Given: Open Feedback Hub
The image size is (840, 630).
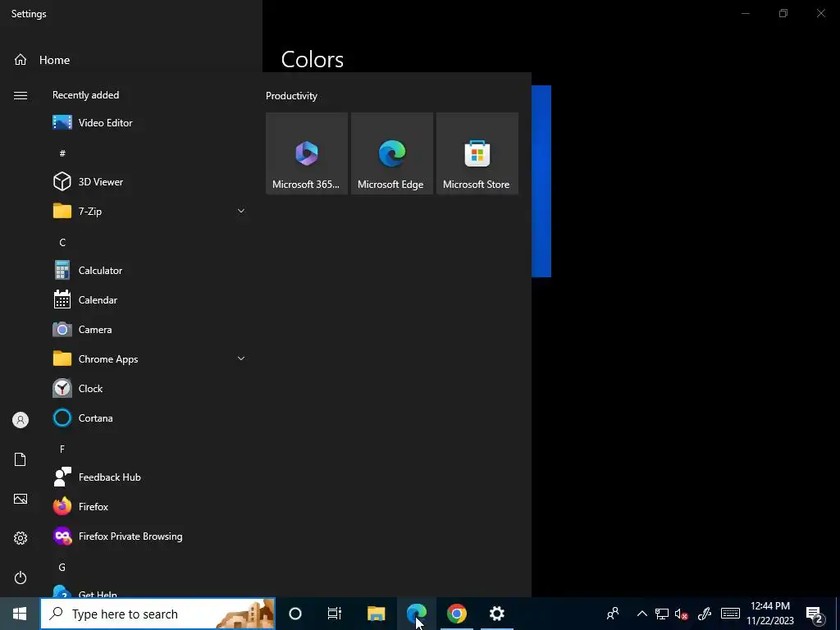Looking at the screenshot, I should click(x=148, y=477).
